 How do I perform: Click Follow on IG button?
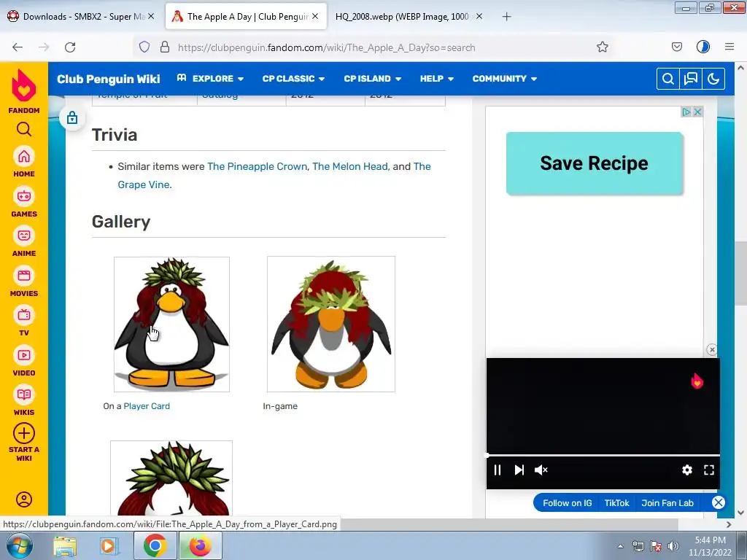point(568,503)
